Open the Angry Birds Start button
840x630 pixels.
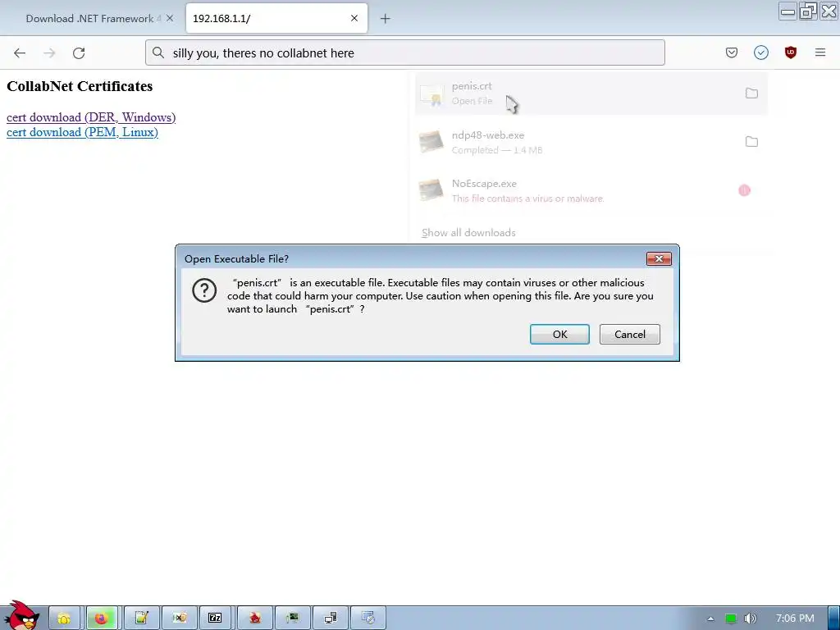tap(21, 616)
